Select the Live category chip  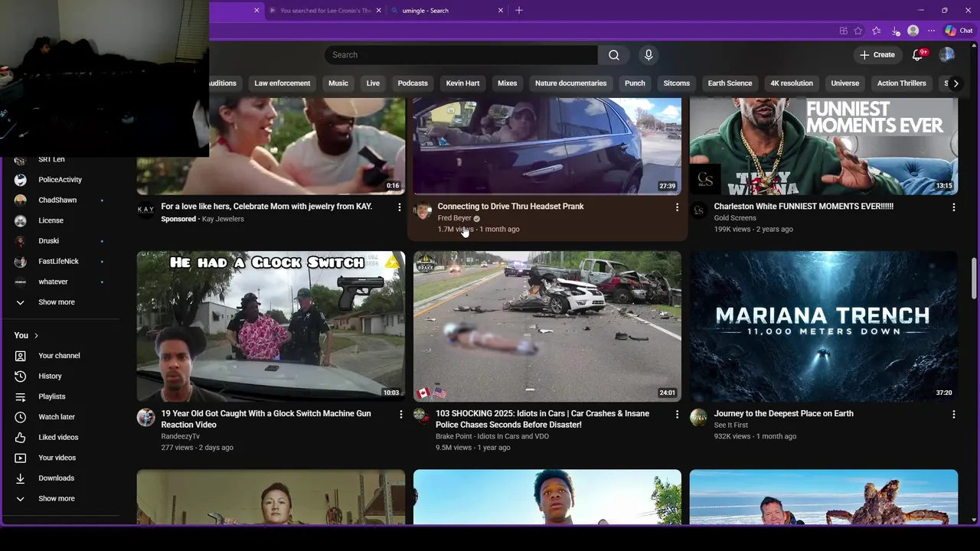tap(373, 83)
